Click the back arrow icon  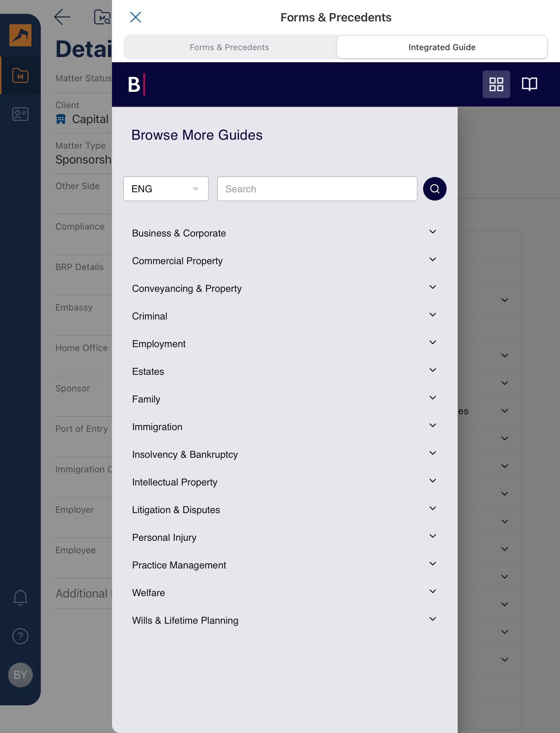pos(63,17)
